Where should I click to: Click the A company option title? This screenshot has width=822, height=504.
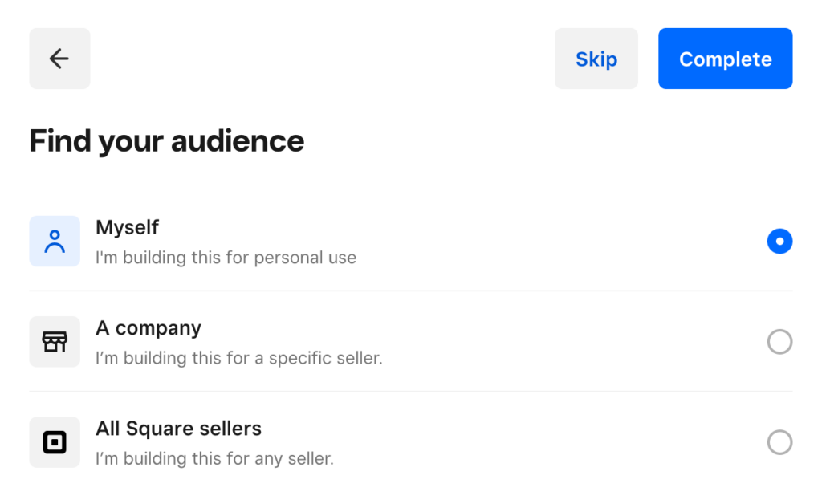pos(149,328)
